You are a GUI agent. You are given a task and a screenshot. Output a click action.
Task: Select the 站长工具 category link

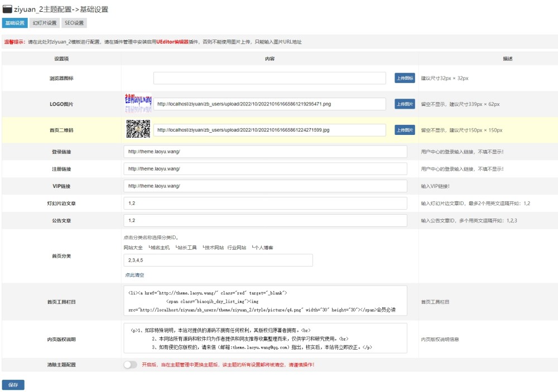187,248
